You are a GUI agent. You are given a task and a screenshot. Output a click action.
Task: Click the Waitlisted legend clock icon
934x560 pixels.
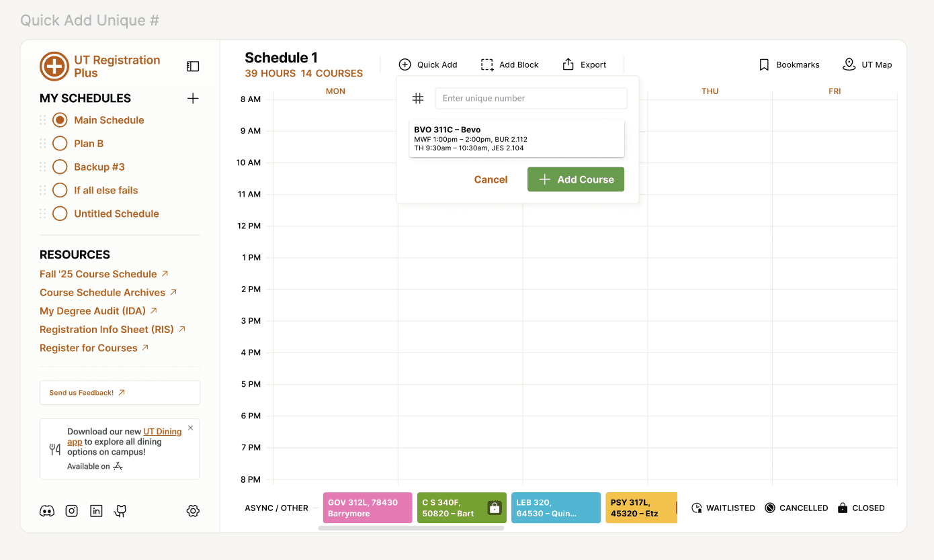point(697,508)
